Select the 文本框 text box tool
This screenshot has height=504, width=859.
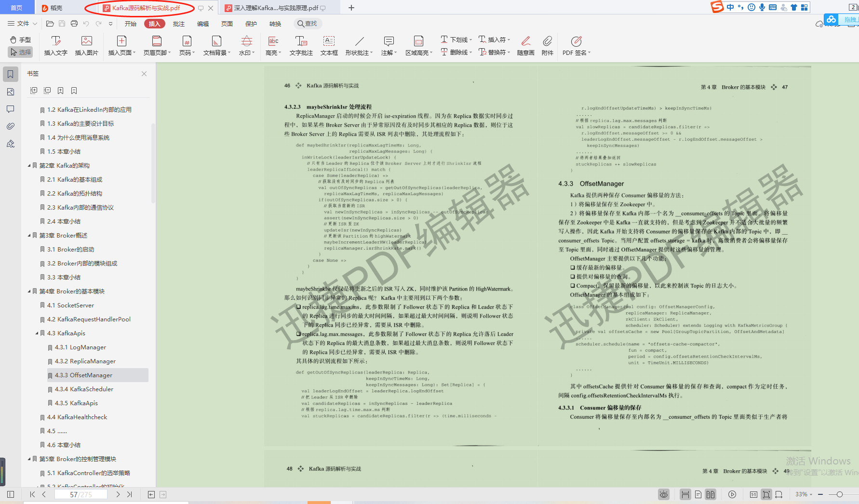coord(329,46)
